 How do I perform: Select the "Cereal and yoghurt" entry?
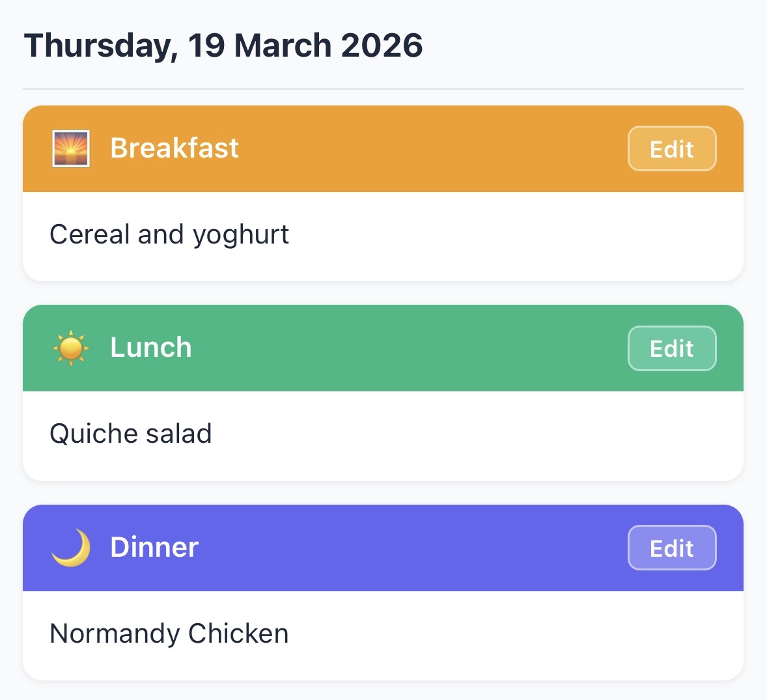169,234
